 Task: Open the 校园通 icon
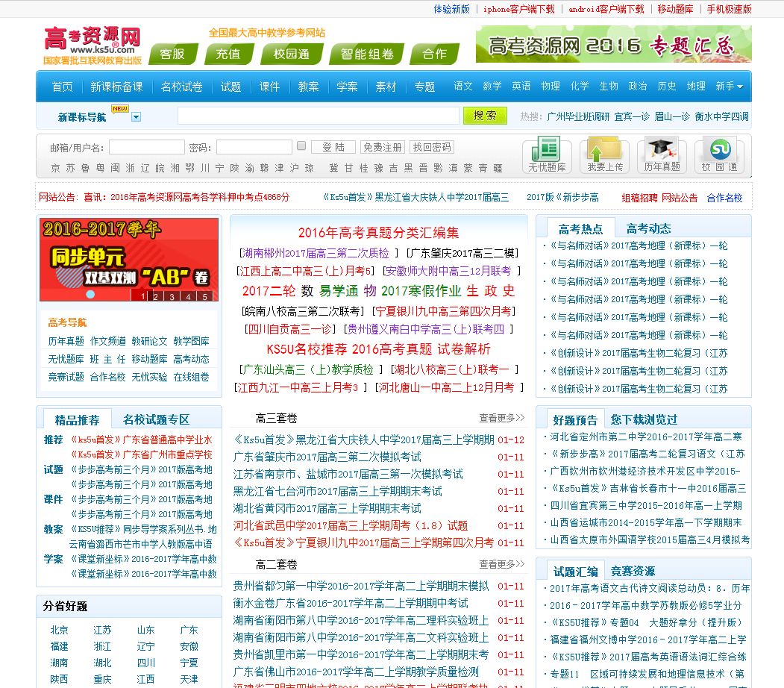[x=719, y=154]
